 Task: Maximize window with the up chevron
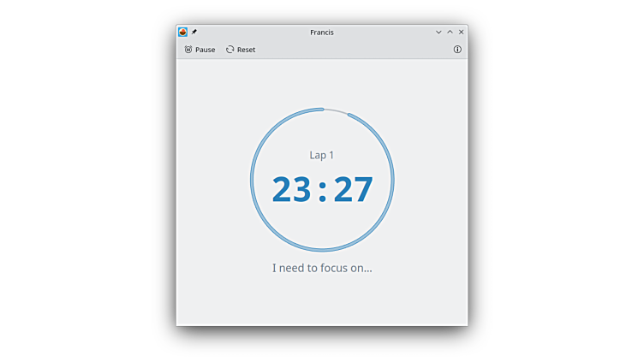coord(450,32)
